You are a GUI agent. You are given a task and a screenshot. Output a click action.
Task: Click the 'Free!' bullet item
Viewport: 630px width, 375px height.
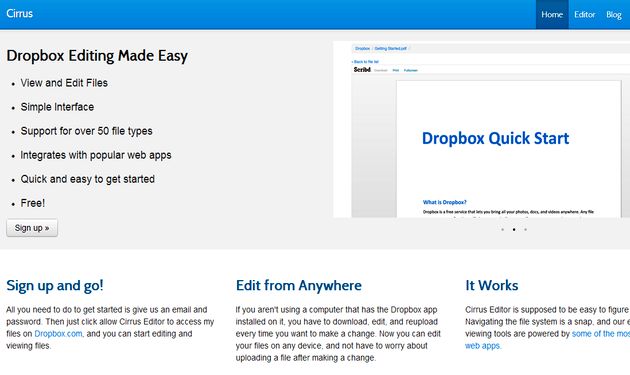33,203
